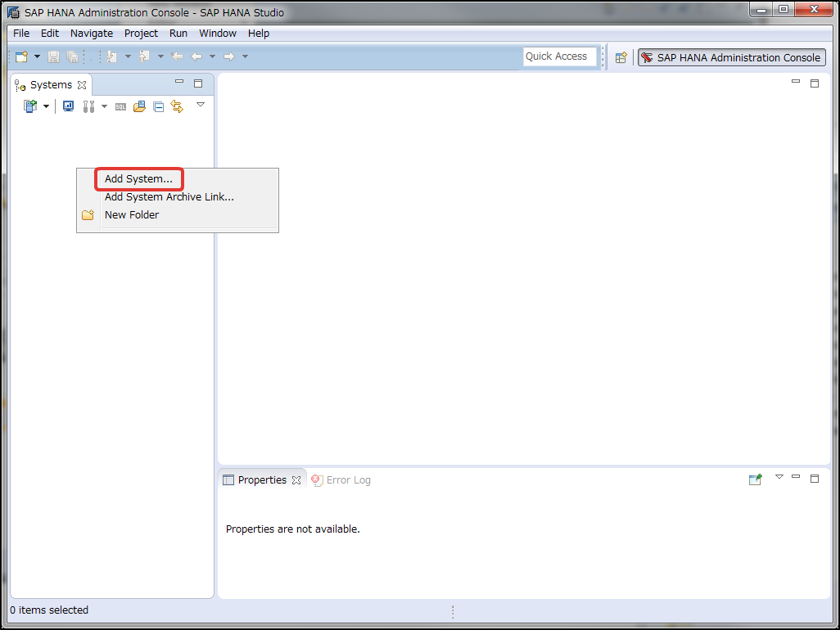Click the Back navigation arrow
The height and width of the screenshot is (630, 840).
tap(196, 56)
